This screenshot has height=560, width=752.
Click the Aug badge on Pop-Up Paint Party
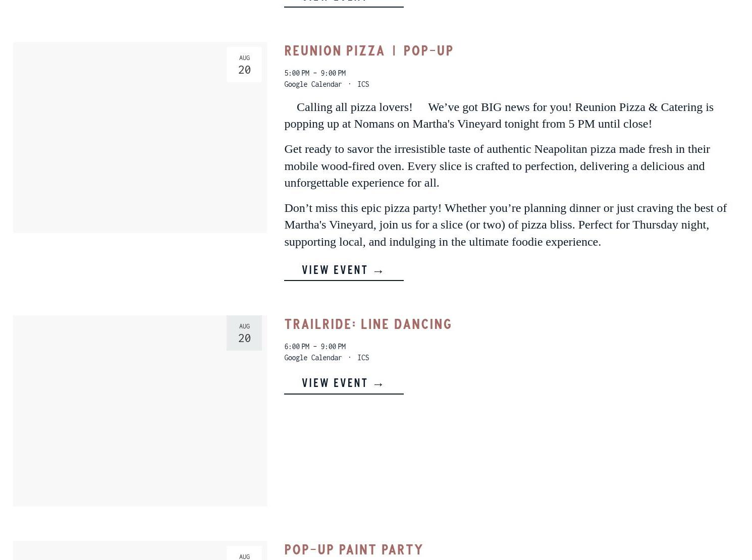[x=244, y=554]
